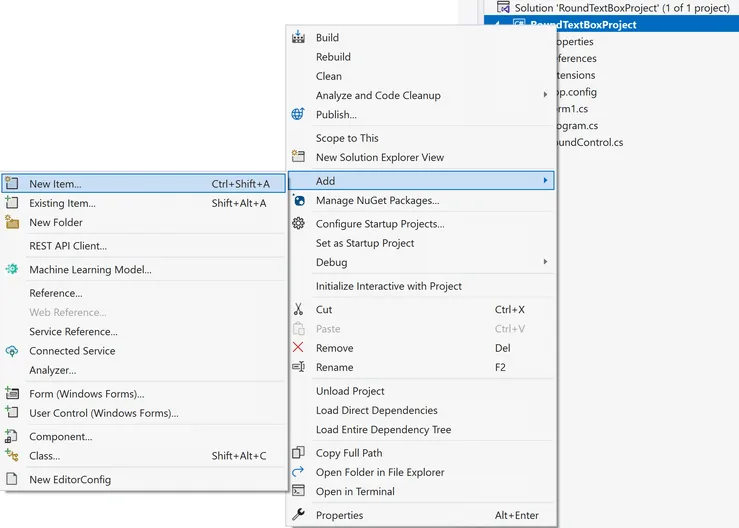Click the Publish globe icon
739x528 pixels.
tap(298, 114)
